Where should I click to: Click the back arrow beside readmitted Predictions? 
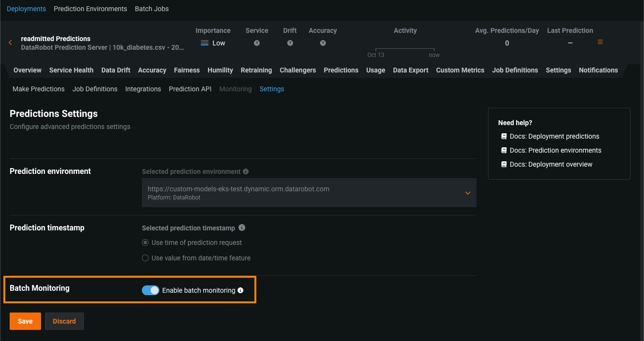(10, 43)
